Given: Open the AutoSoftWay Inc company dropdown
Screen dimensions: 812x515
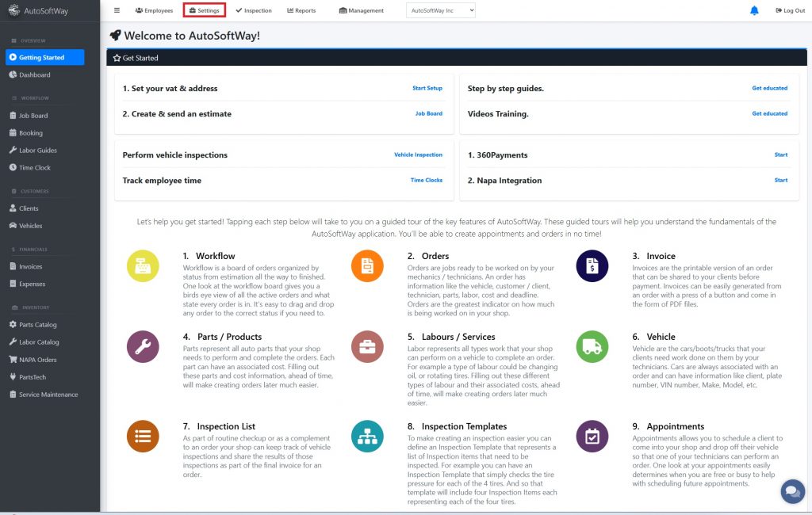Looking at the screenshot, I should 440,10.
